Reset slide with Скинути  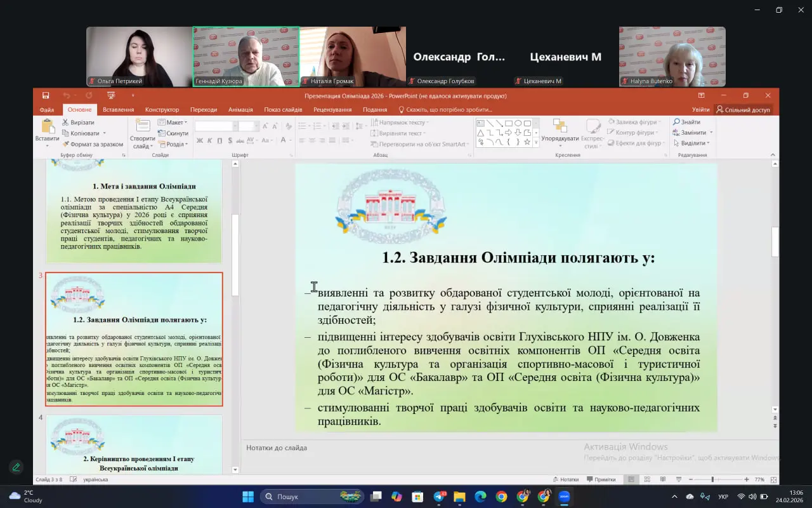coord(173,133)
